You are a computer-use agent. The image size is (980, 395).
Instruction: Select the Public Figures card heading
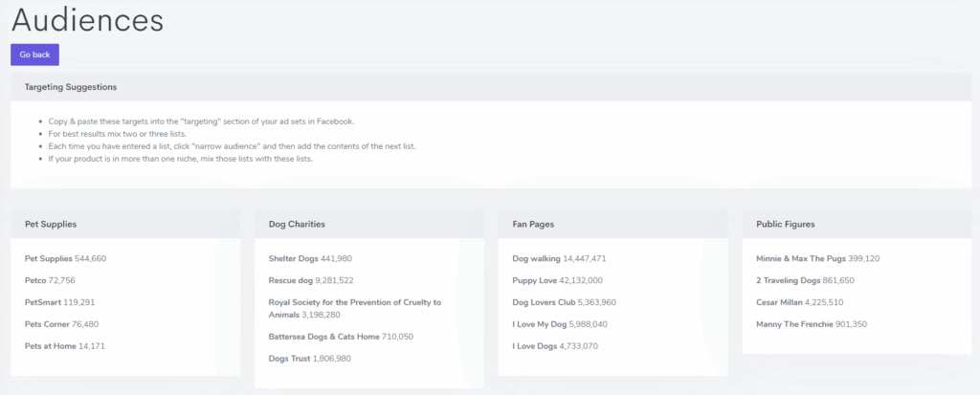[786, 224]
